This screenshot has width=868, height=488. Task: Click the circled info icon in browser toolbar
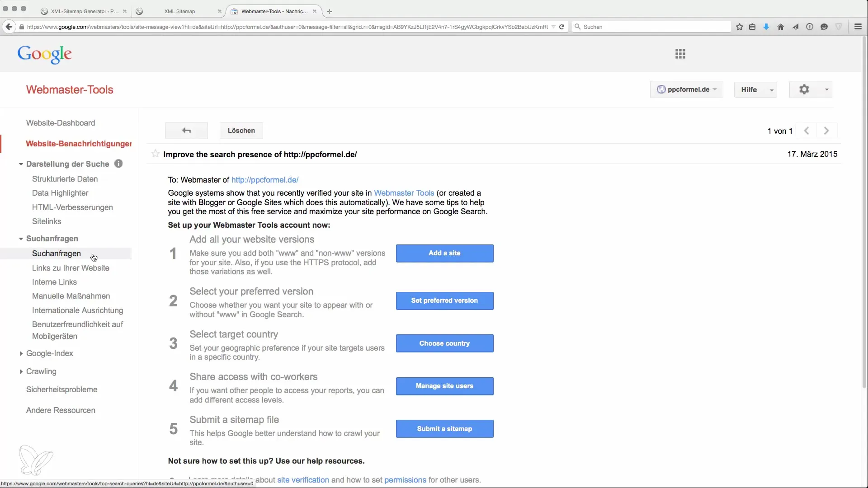pyautogui.click(x=810, y=27)
